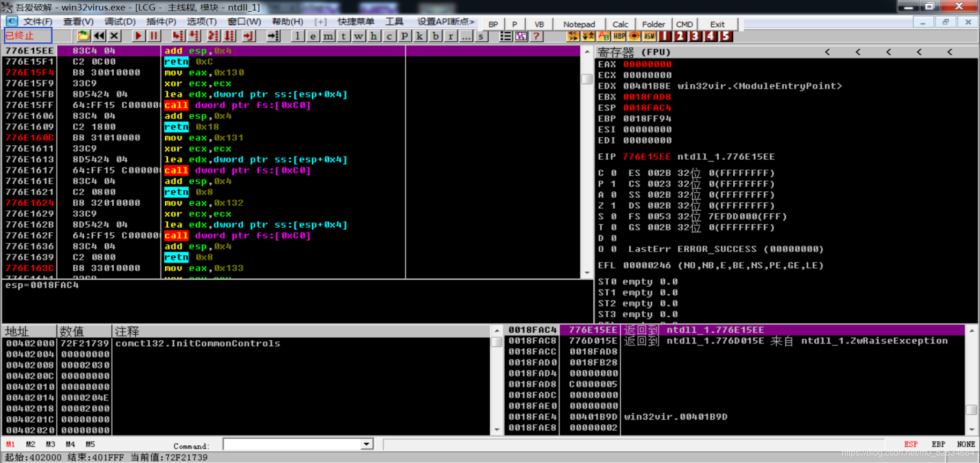Switch to memory dump tab M5
Screen dimensions: 980x463
[90, 444]
